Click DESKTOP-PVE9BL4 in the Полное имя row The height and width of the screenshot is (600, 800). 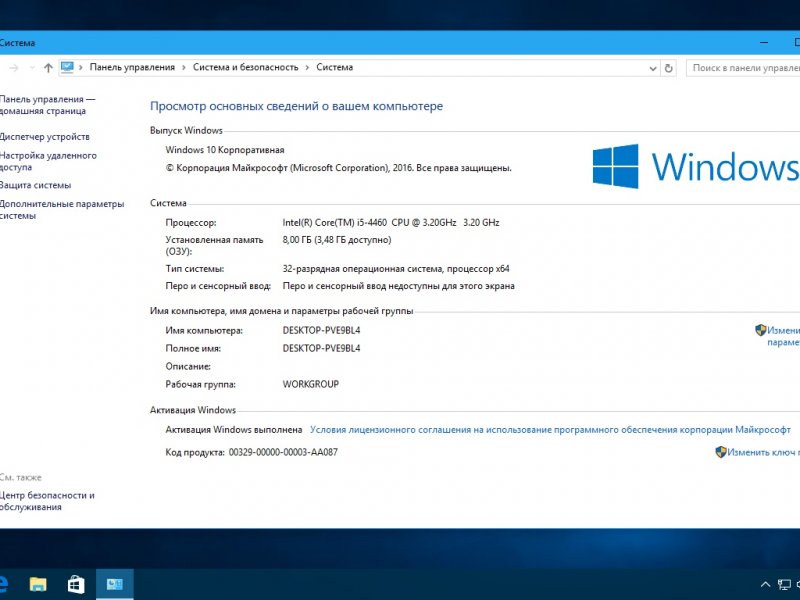[x=321, y=348]
